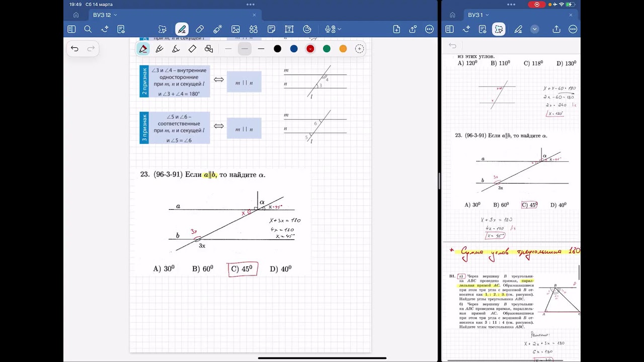Click the split-view divider handle between windows
Screen dimensions: 644x362
tap(439, 181)
